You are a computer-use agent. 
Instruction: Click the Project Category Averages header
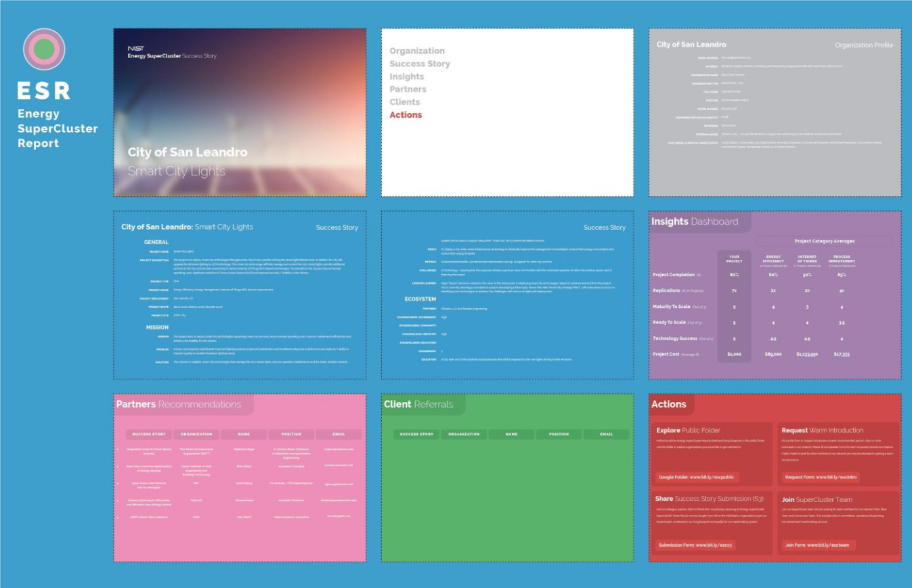coord(824,241)
